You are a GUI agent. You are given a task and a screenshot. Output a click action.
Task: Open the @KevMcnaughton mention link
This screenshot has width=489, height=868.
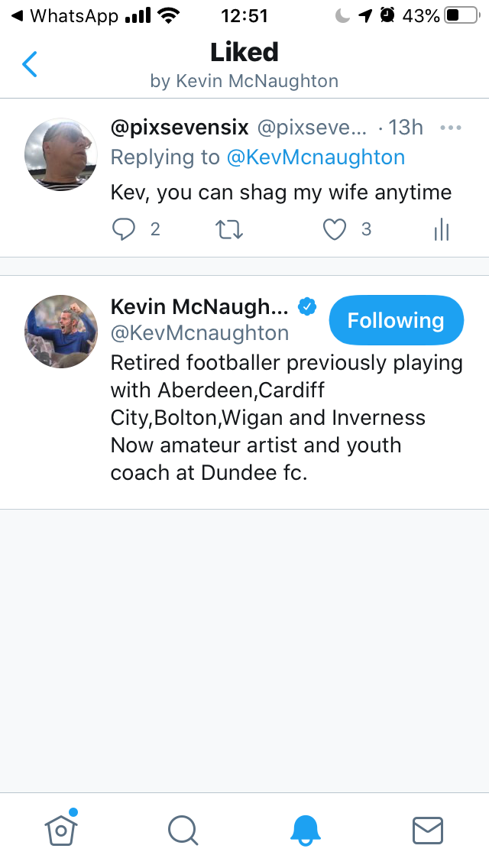(316, 157)
